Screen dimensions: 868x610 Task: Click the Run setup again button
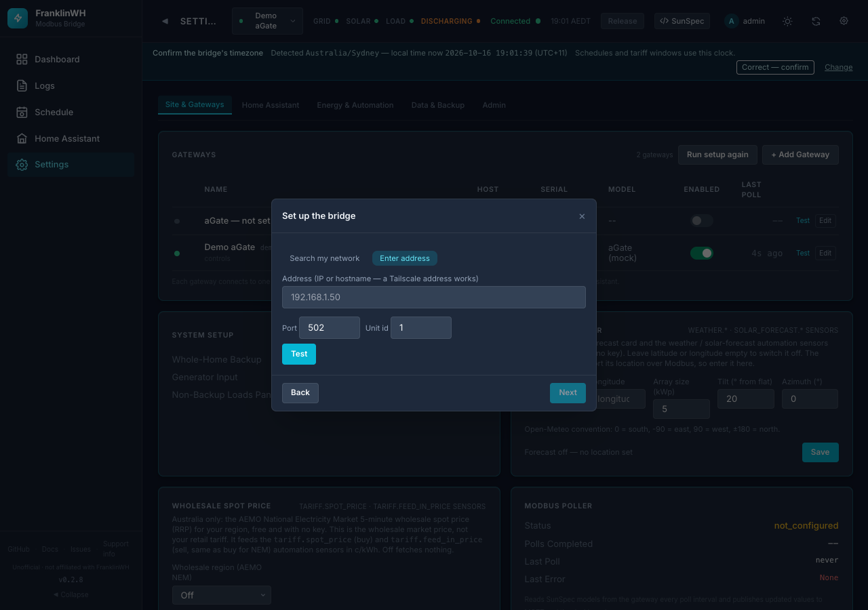pos(717,155)
